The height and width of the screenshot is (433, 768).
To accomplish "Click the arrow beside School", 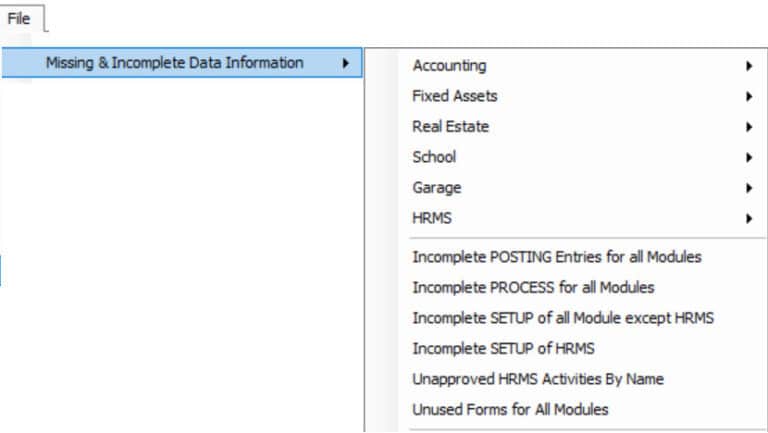I will pos(748,157).
